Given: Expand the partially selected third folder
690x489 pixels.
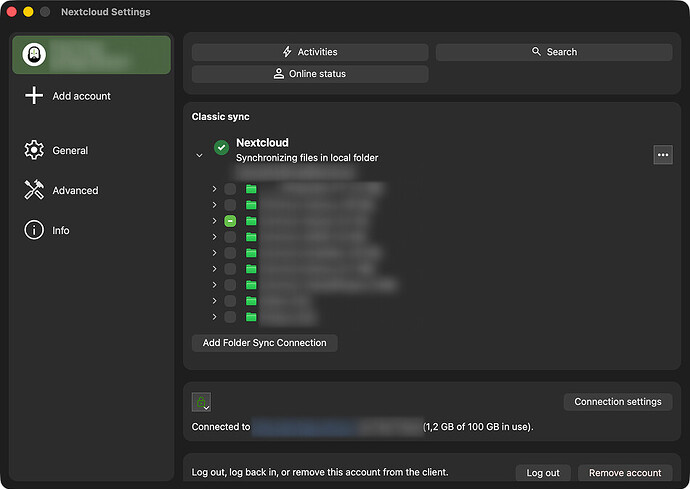Looking at the screenshot, I should (x=214, y=221).
